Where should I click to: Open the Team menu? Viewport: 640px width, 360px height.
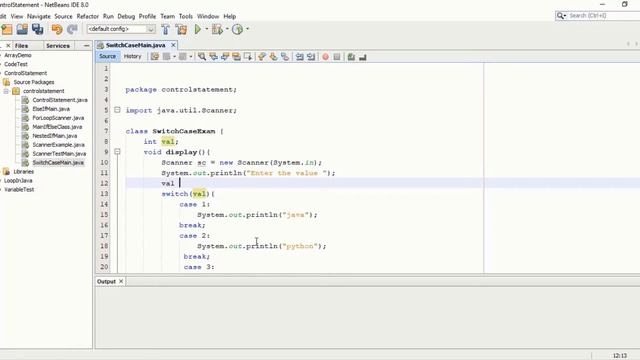(167, 16)
